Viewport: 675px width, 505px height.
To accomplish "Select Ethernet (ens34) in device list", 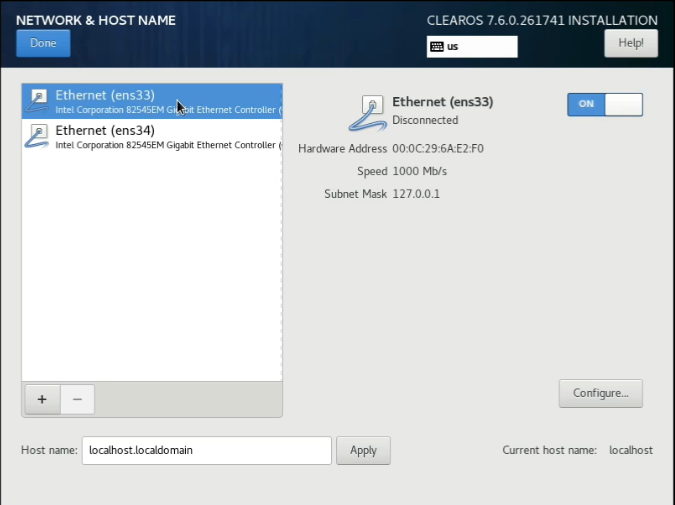I will pos(152,136).
